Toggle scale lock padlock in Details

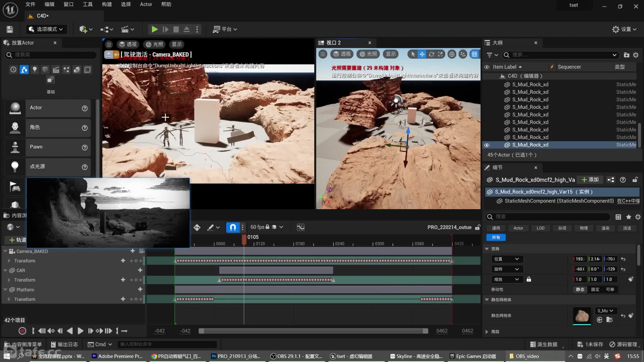click(529, 279)
